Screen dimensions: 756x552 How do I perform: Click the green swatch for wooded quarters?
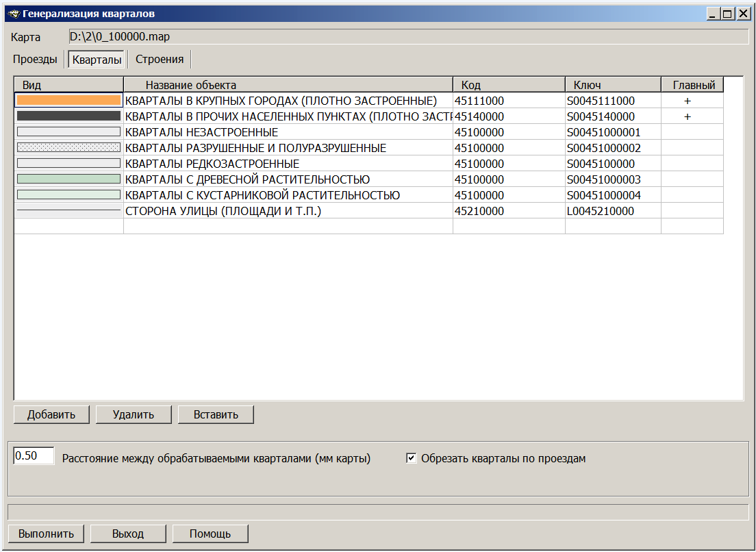click(x=68, y=179)
